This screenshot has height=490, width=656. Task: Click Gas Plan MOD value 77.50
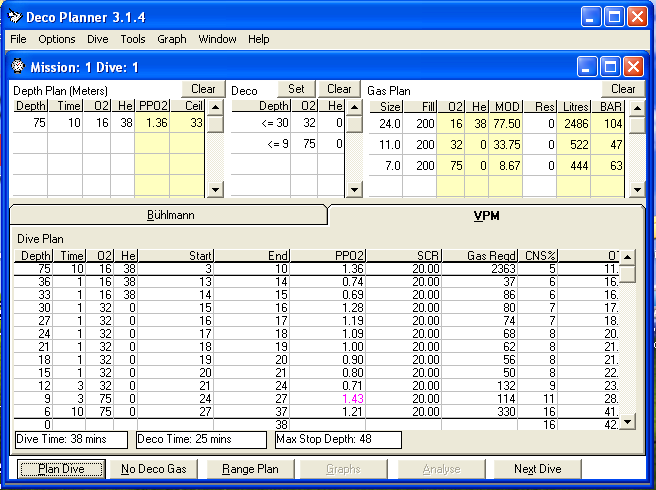point(505,124)
